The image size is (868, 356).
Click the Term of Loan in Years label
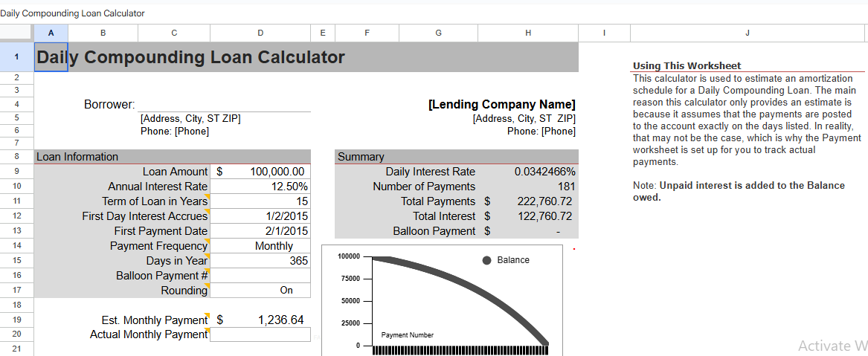(x=155, y=201)
